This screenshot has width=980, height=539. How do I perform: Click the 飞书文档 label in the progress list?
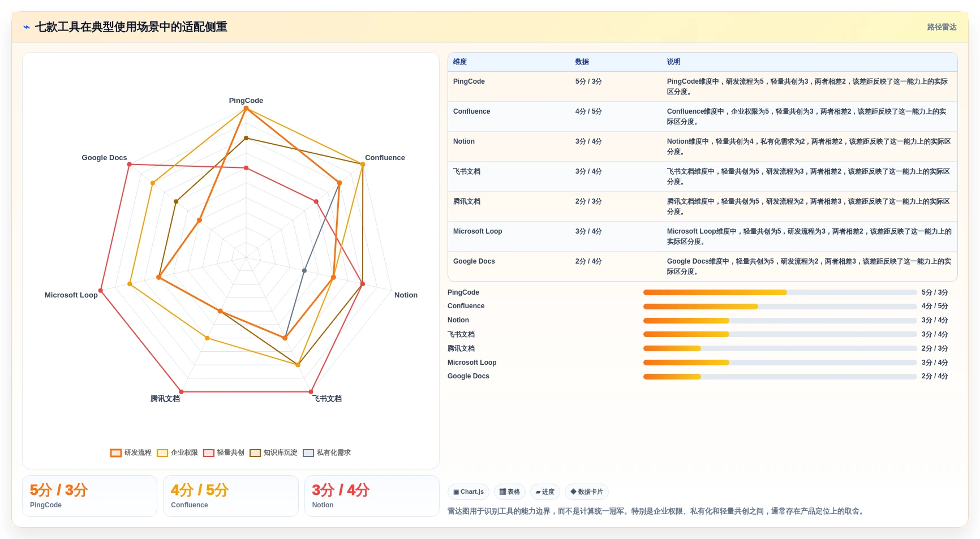pos(461,334)
